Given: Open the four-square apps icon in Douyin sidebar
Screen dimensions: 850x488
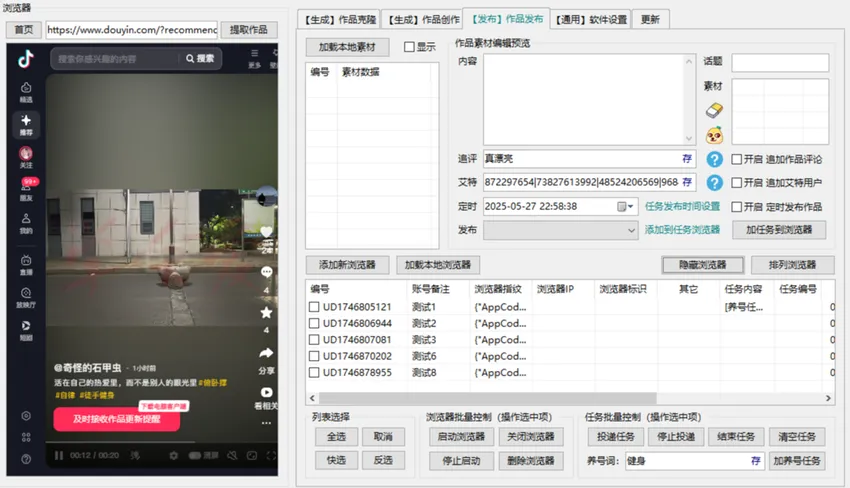Looking at the screenshot, I should (25, 438).
